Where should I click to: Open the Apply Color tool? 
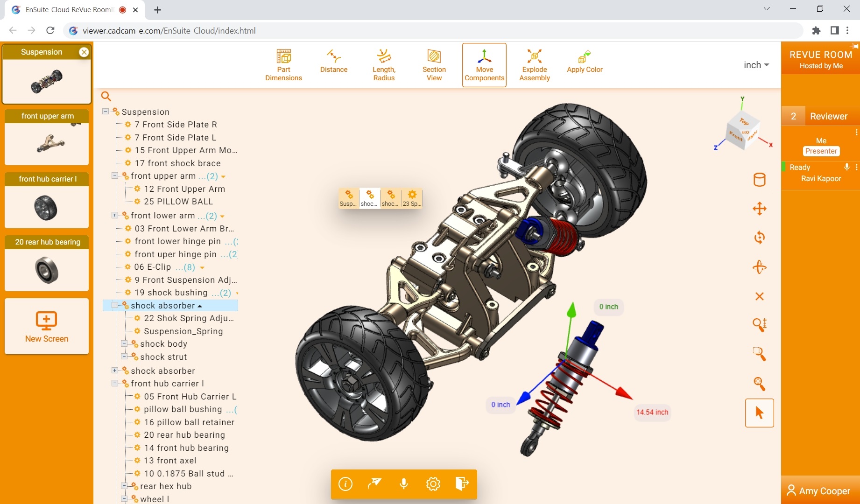(585, 61)
